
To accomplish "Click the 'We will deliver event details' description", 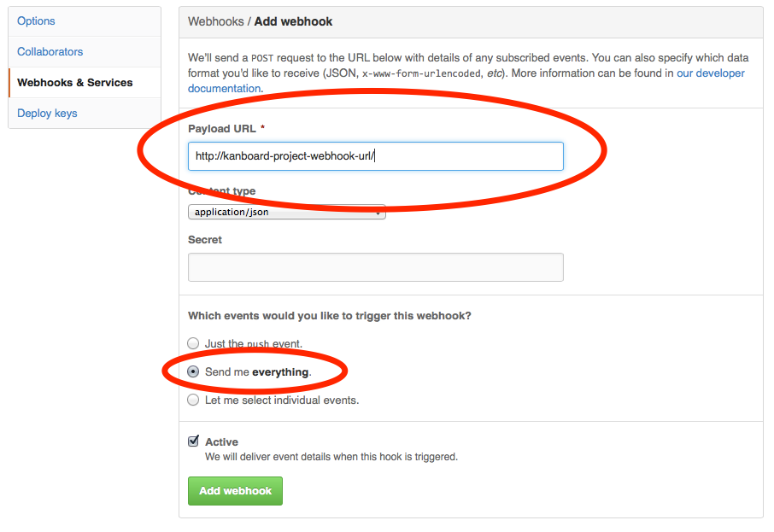I will 331,457.
